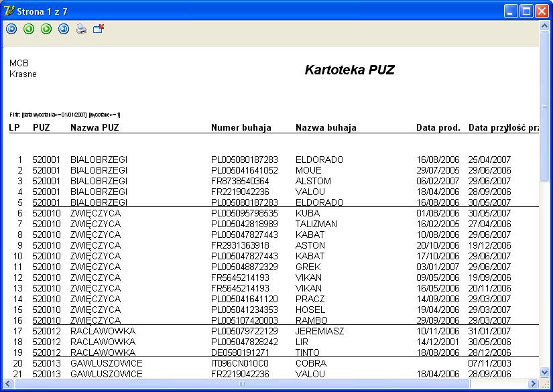This screenshot has width=553, height=392.
Task: Click bull number PL005079722129
Action: point(245,331)
